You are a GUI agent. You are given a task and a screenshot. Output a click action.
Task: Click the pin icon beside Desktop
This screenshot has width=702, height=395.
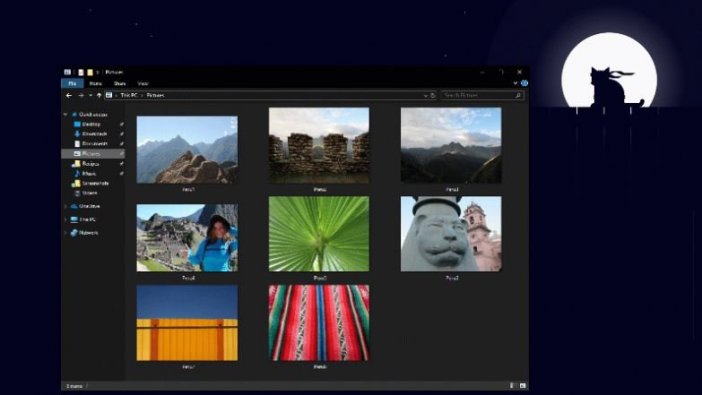(121, 124)
